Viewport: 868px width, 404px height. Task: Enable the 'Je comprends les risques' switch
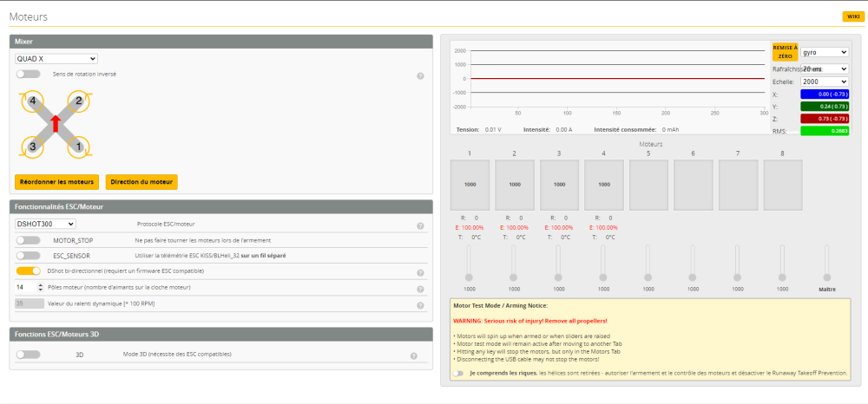point(457,374)
